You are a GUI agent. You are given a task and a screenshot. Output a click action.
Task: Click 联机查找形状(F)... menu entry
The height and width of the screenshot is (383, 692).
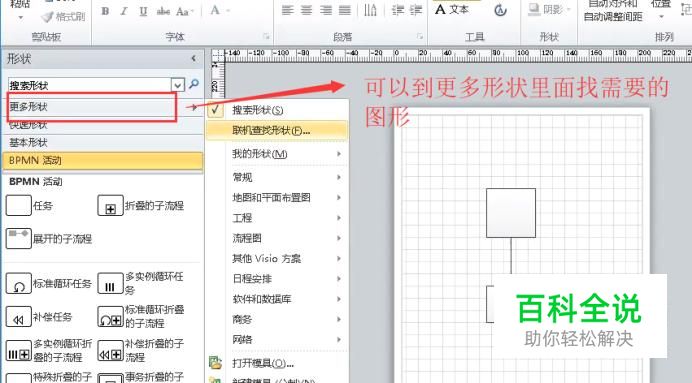coord(277,131)
